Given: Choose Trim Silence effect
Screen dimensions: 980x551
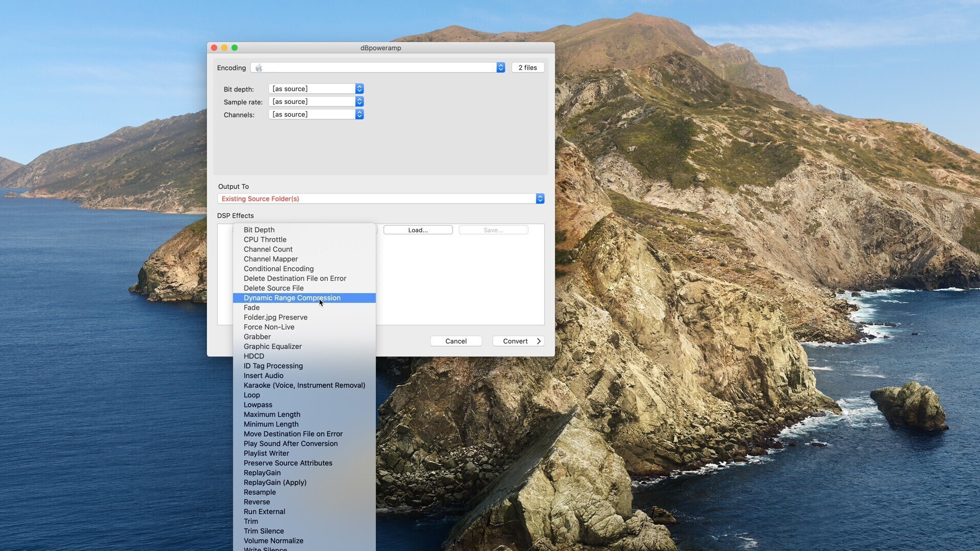Looking at the screenshot, I should (304, 531).
